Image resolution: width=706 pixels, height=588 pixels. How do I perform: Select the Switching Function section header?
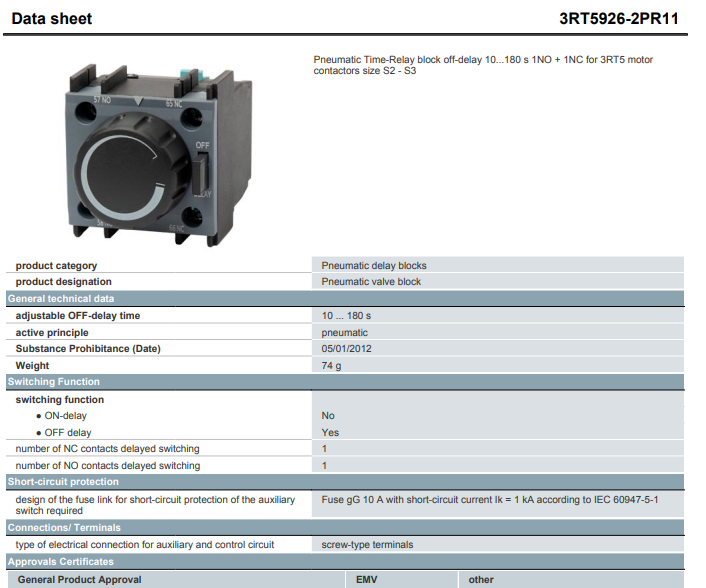54,382
